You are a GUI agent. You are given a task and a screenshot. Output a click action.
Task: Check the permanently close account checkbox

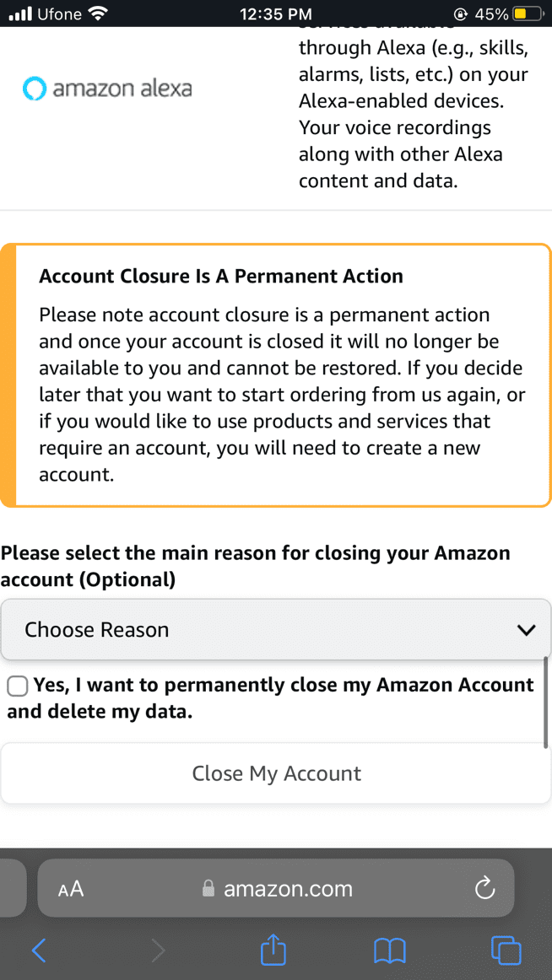(x=17, y=686)
